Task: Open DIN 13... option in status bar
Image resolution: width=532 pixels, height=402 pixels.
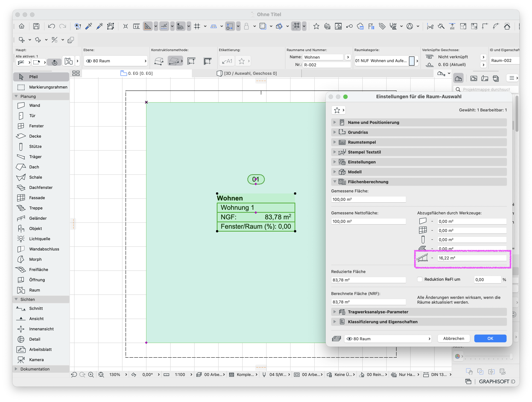Action: [x=437, y=375]
